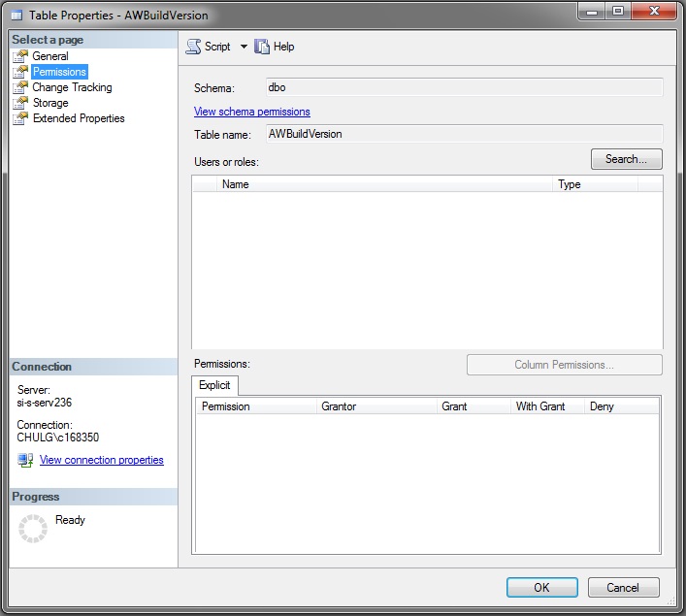This screenshot has height=616, width=686.
Task: Click the Table name field AWBuildVersion
Action: 464,134
